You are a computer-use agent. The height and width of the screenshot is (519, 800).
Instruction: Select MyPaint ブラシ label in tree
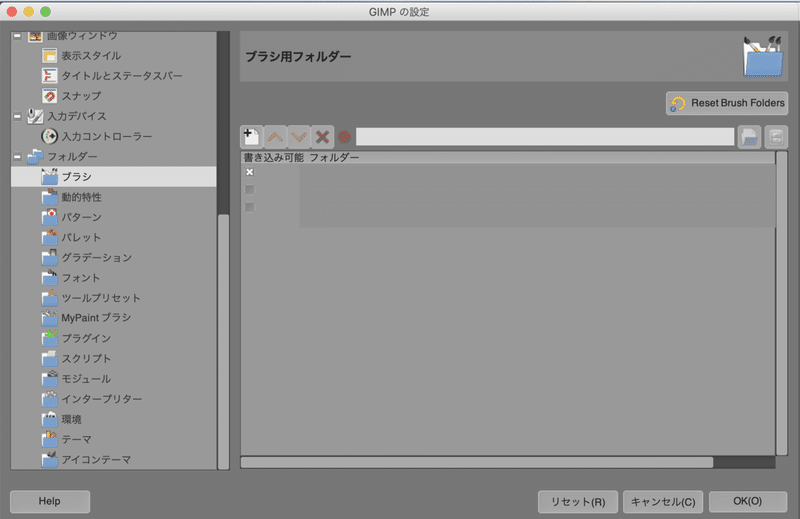(96, 318)
